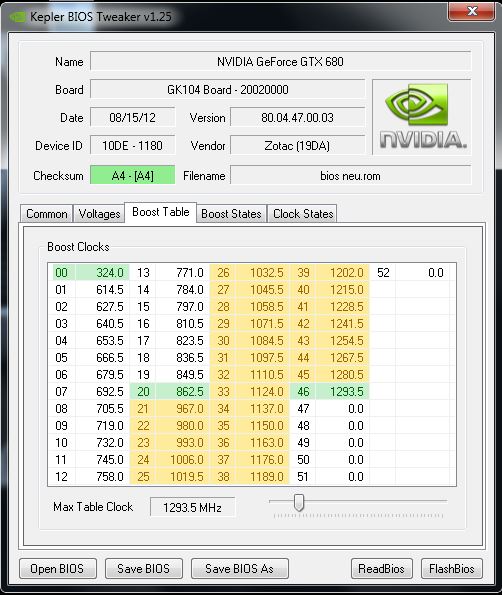Select boost clock value 993.0
Screen dimensions: 502x595
coord(183,442)
